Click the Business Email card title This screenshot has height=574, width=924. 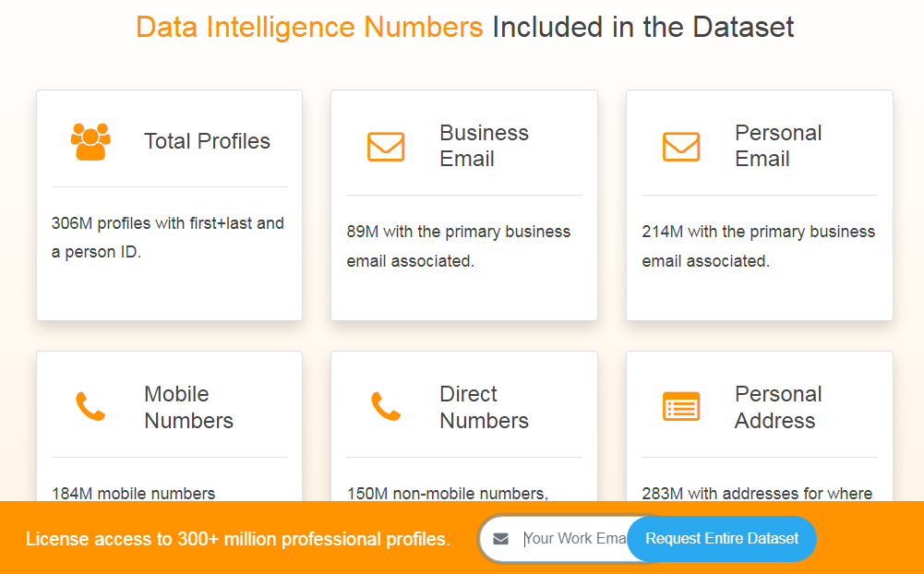click(x=484, y=146)
